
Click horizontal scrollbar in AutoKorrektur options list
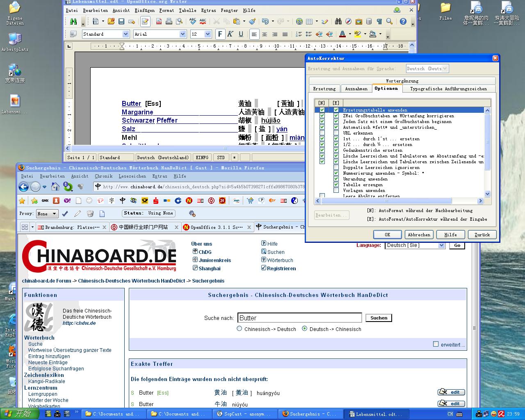coord(399,201)
